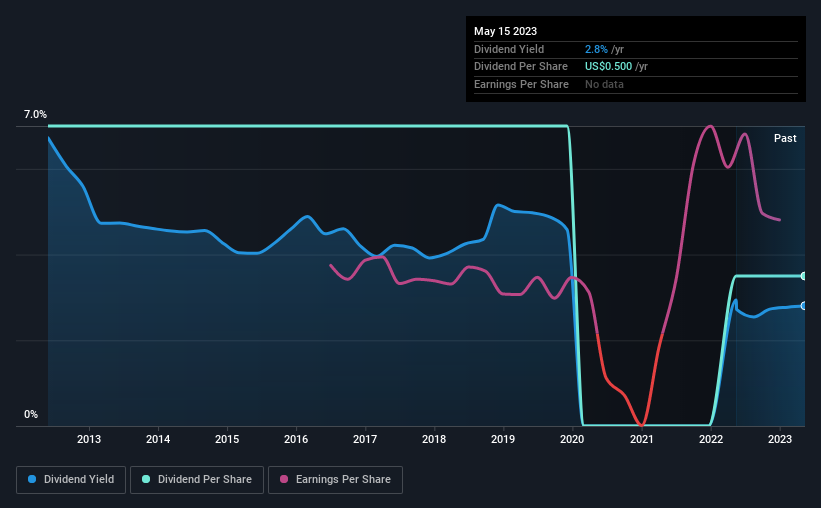821x508 pixels.
Task: Click the blue endpoint marker on the chart's right edge
Action: [x=803, y=306]
